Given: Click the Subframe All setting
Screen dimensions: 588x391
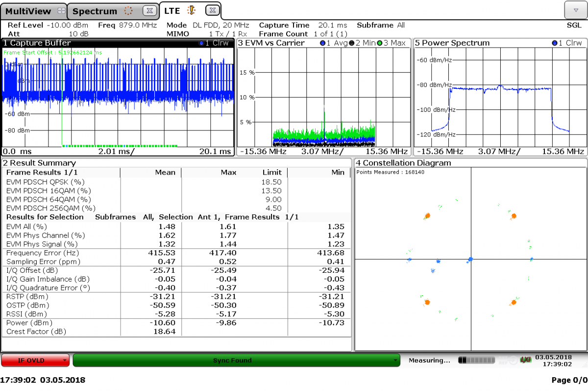Looking at the screenshot, I should click(x=381, y=25).
